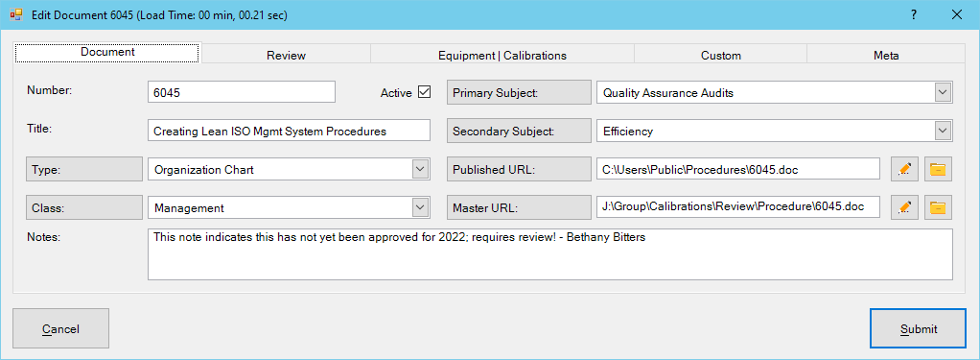Viewport: 980px width, 360px height.
Task: Click into the Title input field
Action: point(289,131)
